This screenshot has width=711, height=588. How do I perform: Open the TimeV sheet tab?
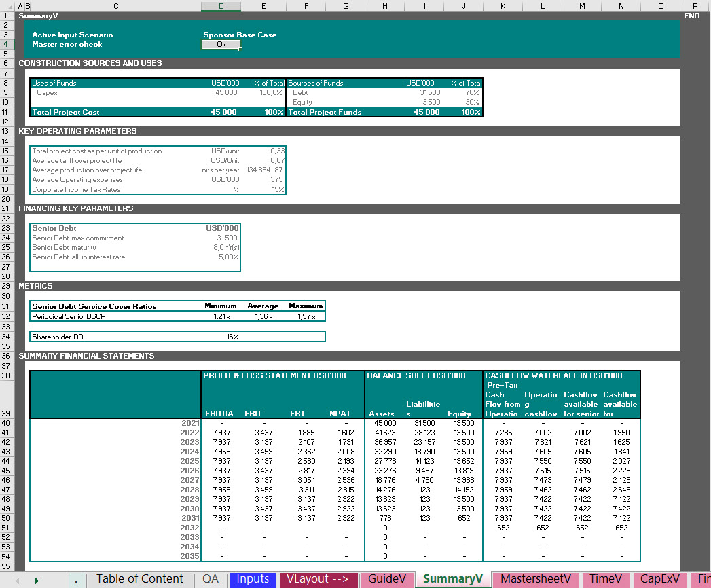(x=605, y=579)
